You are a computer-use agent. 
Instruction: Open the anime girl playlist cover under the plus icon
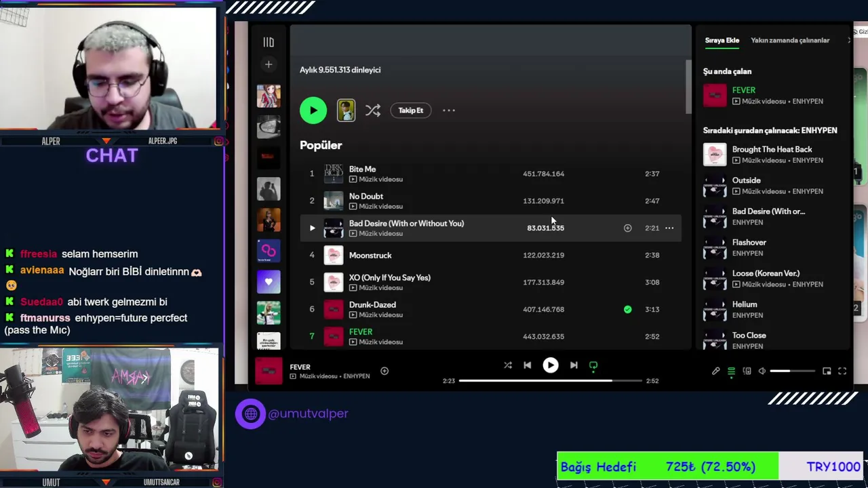point(269,96)
